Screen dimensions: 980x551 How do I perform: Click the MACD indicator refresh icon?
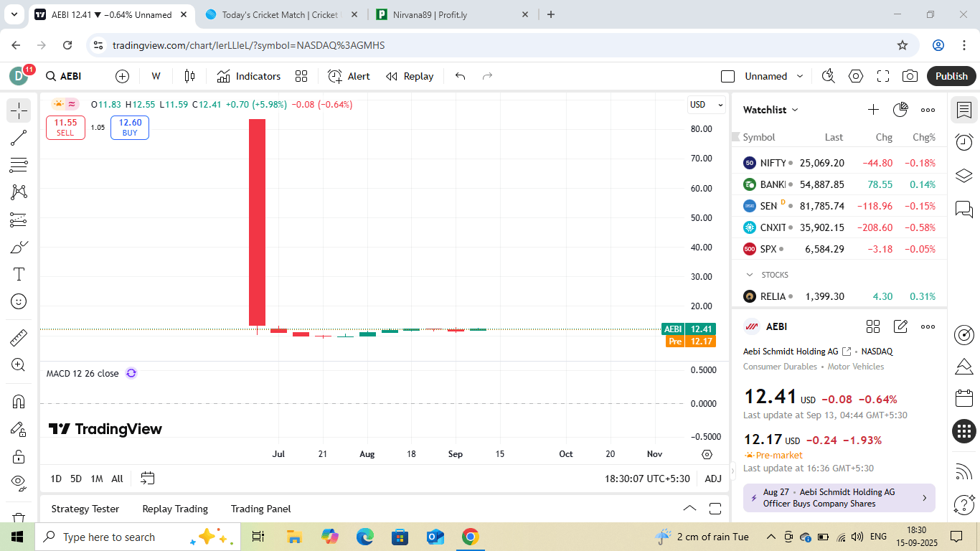pyautogui.click(x=131, y=373)
